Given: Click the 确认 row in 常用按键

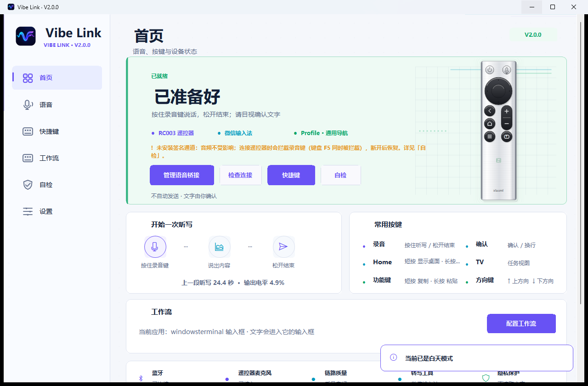Looking at the screenshot, I should (x=511, y=245).
